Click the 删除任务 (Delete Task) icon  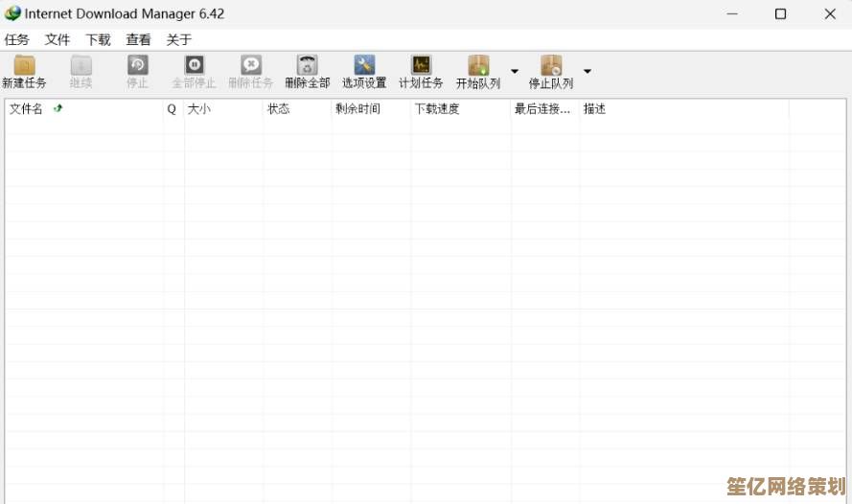pyautogui.click(x=250, y=67)
